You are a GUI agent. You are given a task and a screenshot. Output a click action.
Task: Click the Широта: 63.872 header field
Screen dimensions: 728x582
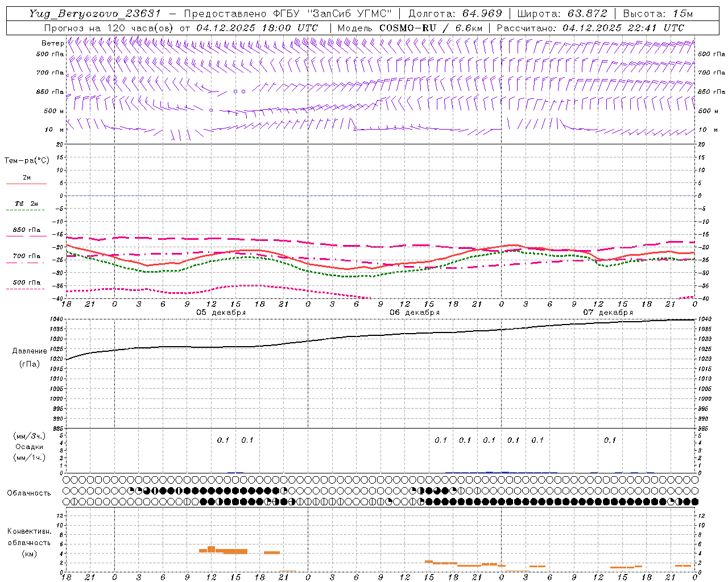pyautogui.click(x=562, y=14)
